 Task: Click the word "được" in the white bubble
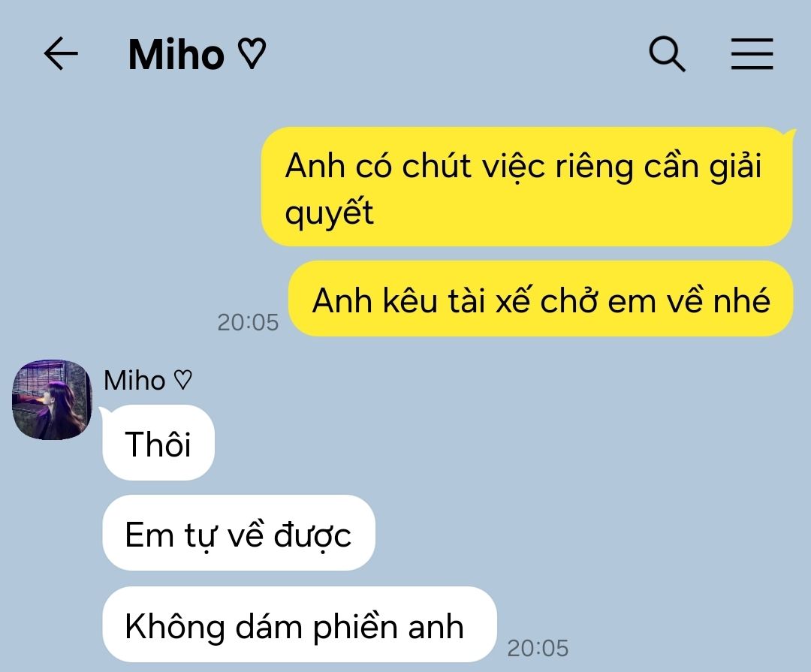[312, 535]
